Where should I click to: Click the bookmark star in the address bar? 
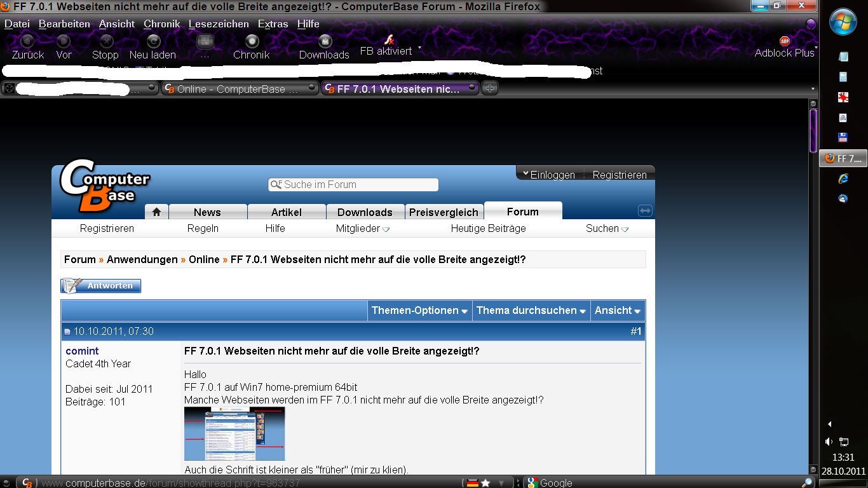pyautogui.click(x=485, y=483)
